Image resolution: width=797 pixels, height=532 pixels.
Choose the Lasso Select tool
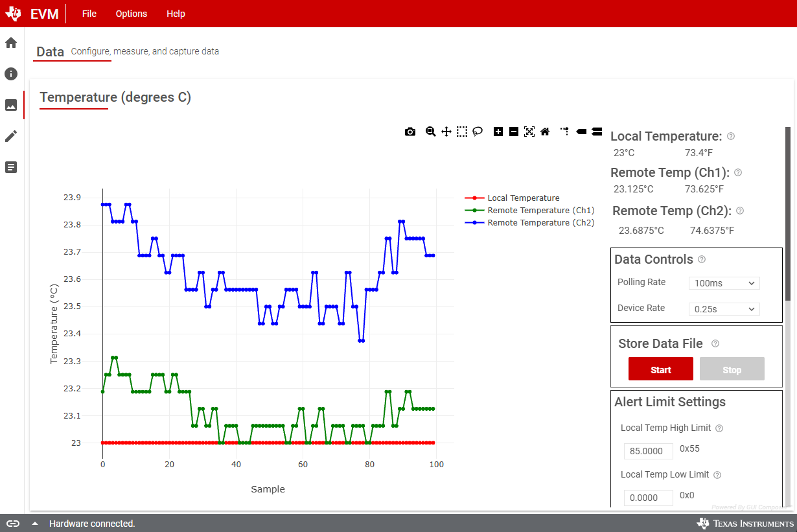[x=478, y=132]
